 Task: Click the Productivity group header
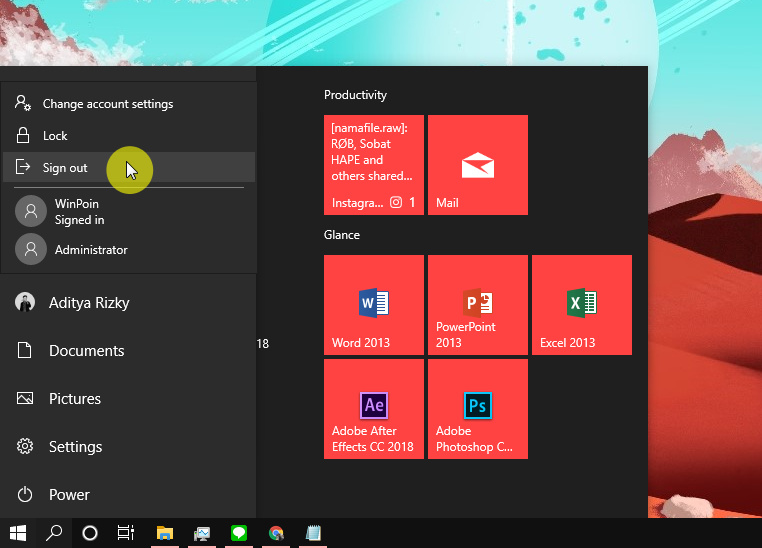click(x=355, y=95)
